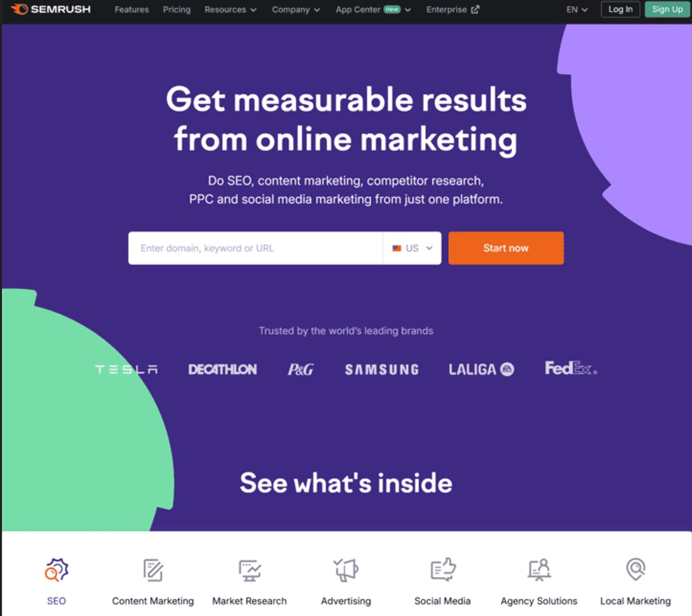This screenshot has width=692, height=616.
Task: Click the Semrush flame logo
Action: click(x=19, y=9)
